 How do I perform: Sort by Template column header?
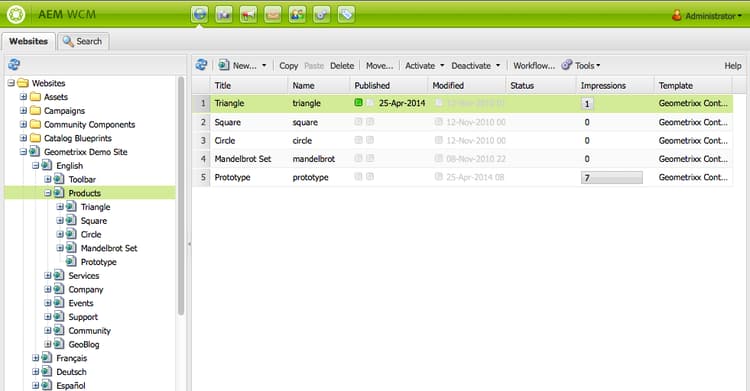point(693,85)
